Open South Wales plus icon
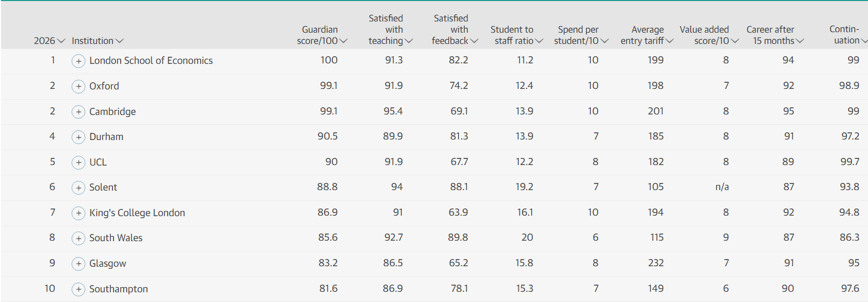Screen dimensions: 868x302 (x=78, y=238)
